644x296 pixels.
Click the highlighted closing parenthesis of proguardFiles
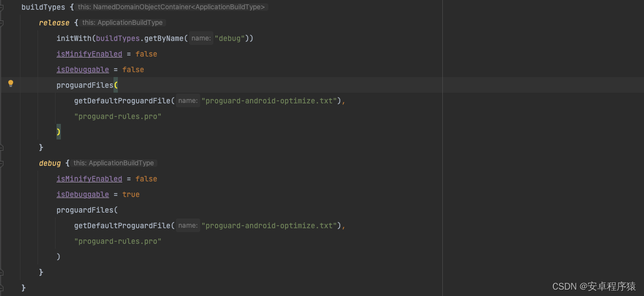(x=58, y=132)
